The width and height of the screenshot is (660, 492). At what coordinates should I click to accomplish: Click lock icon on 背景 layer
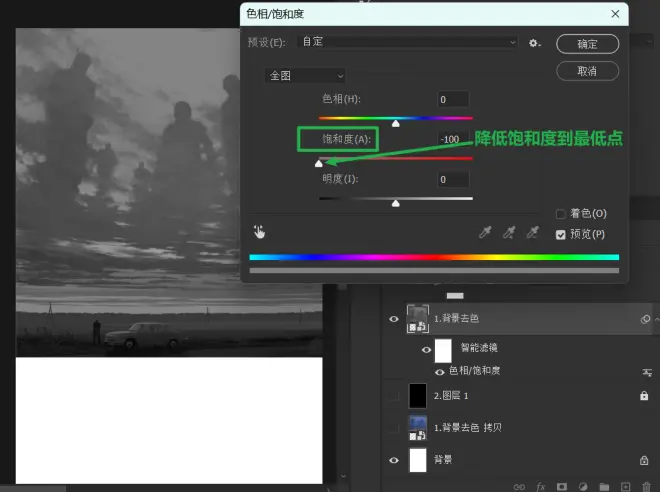pyautogui.click(x=644, y=460)
